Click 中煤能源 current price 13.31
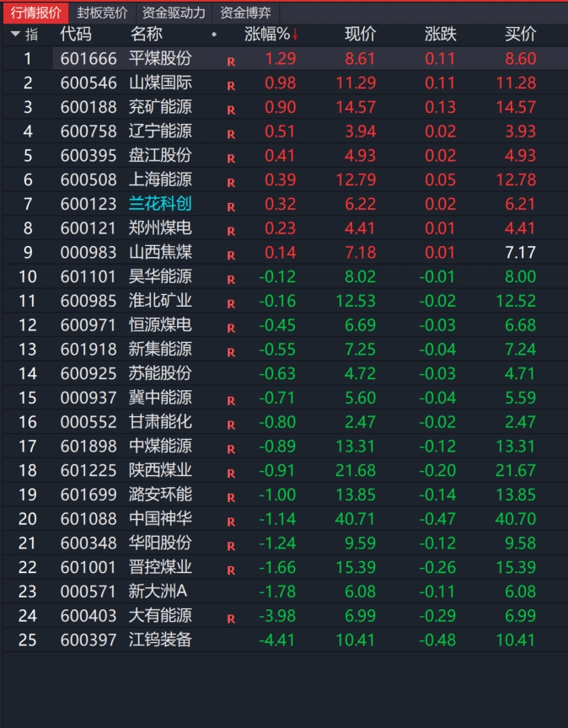 (x=356, y=447)
